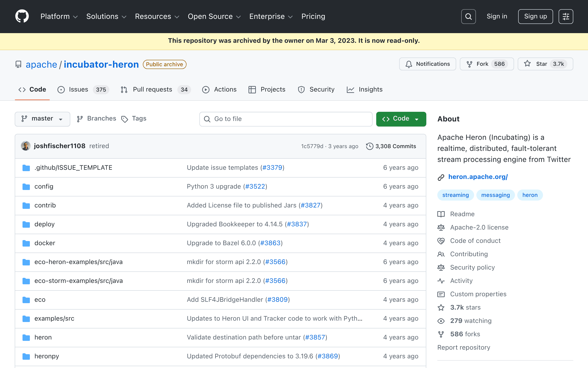Open the heron.apache.org/ website link
This screenshot has height=368, width=588.
click(478, 177)
